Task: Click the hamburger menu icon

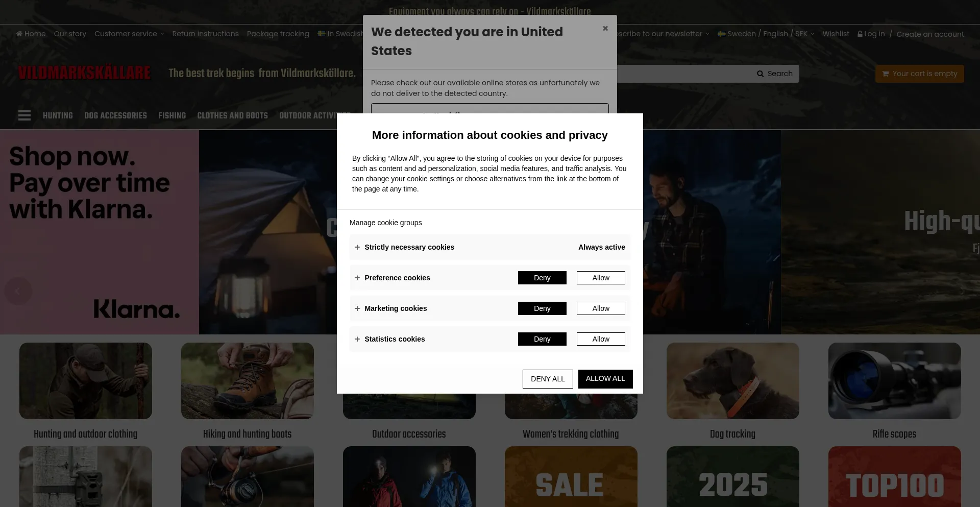Action: click(x=24, y=115)
